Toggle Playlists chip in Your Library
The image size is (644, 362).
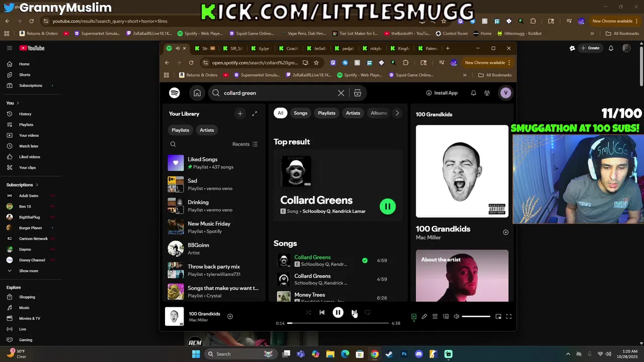coord(180,130)
